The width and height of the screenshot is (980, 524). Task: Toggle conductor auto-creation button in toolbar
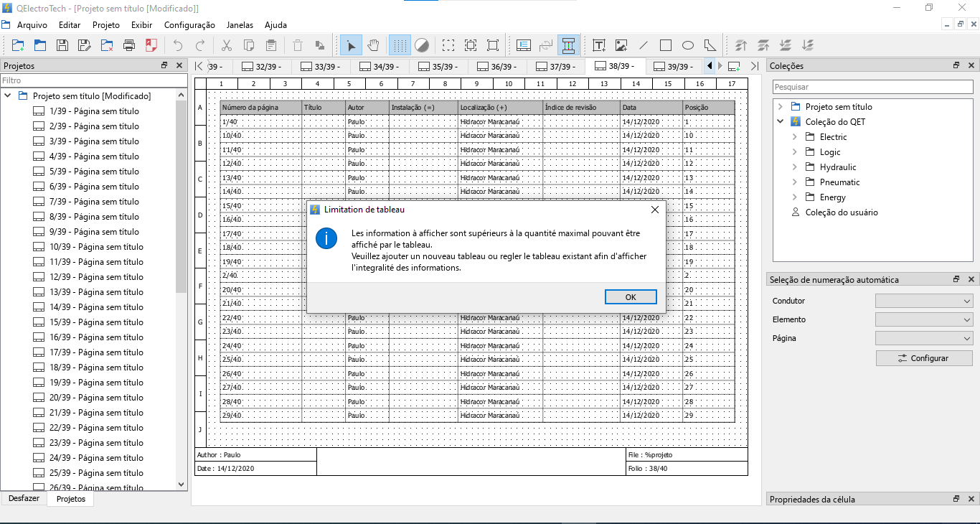[x=568, y=45]
